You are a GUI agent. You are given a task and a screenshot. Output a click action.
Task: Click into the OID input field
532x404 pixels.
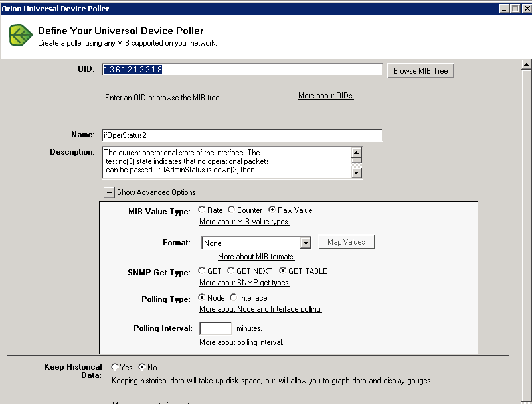coord(242,70)
